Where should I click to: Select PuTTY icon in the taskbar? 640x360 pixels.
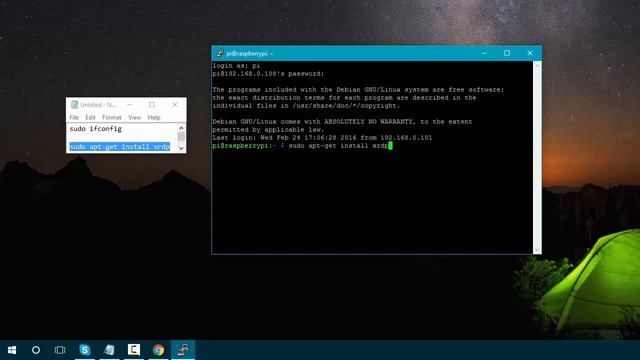[183, 350]
